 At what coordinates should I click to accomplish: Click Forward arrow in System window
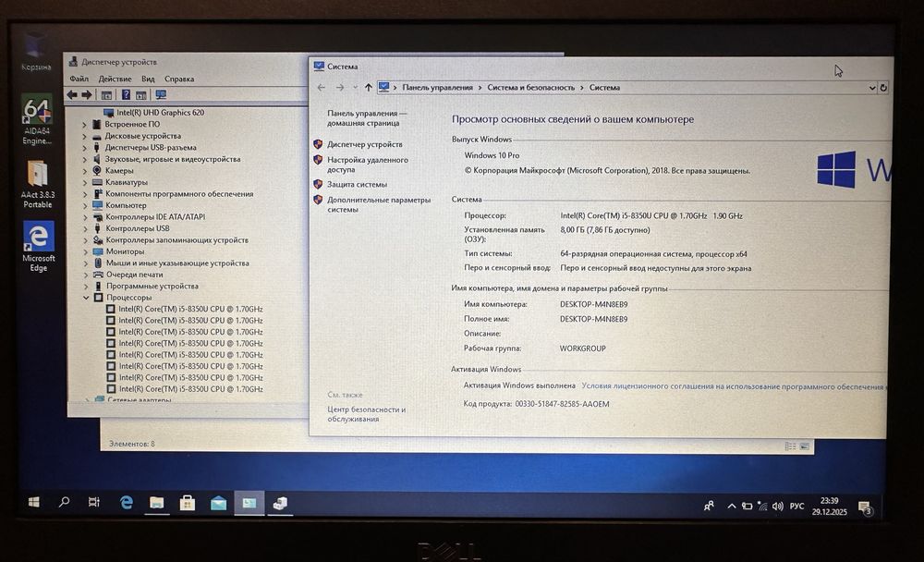pyautogui.click(x=340, y=87)
